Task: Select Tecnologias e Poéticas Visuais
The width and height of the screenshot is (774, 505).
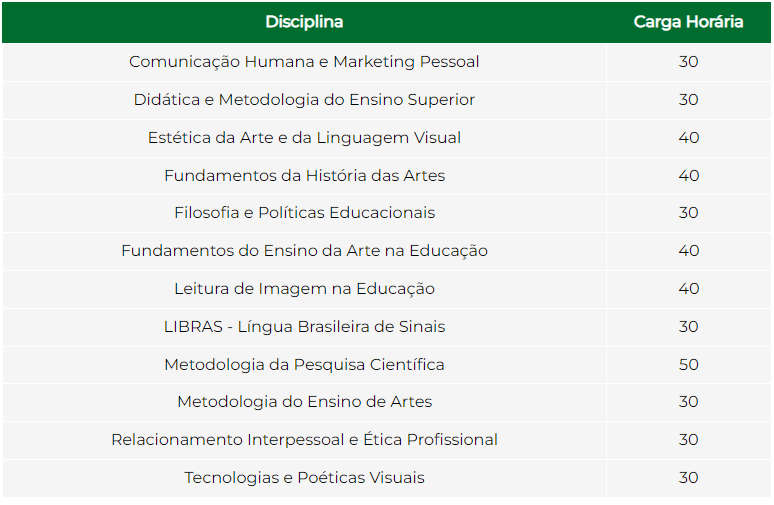Action: pyautogui.click(x=304, y=478)
